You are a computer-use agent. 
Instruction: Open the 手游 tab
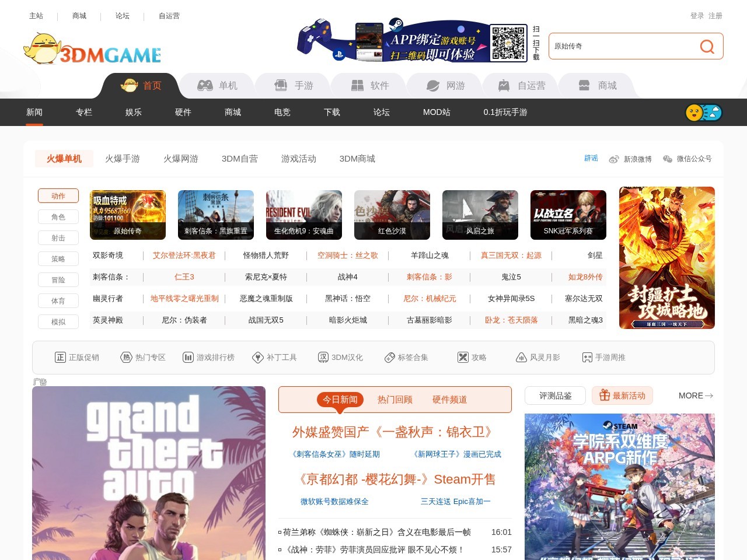294,86
